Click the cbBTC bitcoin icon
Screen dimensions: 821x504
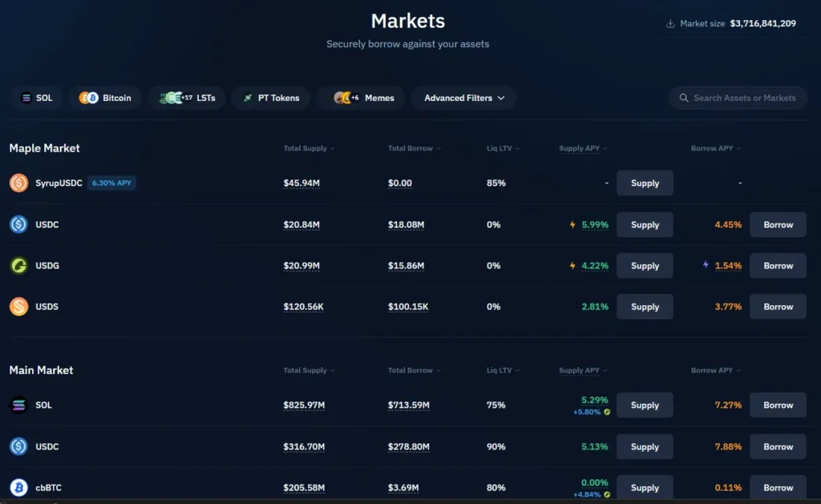pyautogui.click(x=19, y=488)
